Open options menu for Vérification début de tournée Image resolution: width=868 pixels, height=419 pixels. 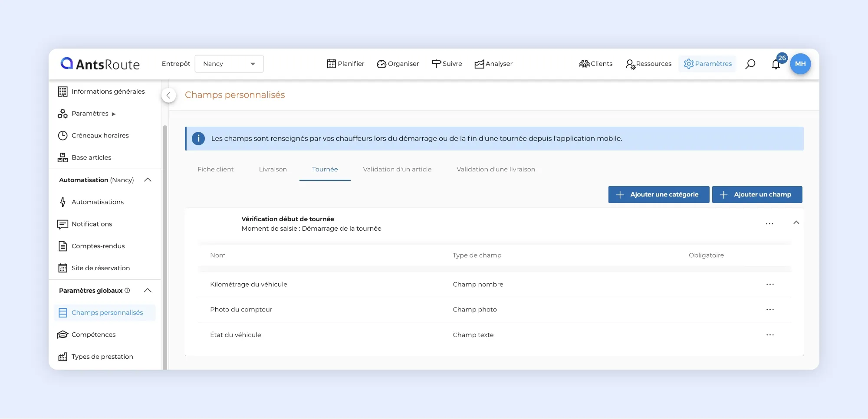[x=769, y=224]
